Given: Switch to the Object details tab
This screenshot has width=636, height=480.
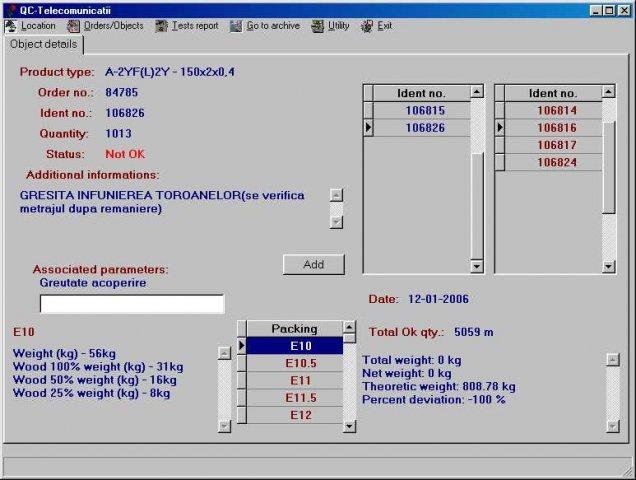Looking at the screenshot, I should tap(43, 44).
